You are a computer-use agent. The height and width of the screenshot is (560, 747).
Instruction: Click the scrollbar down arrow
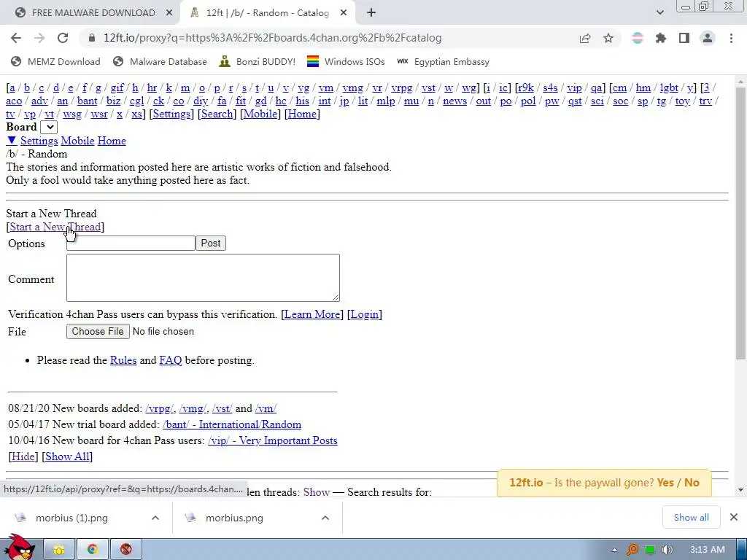click(741, 489)
